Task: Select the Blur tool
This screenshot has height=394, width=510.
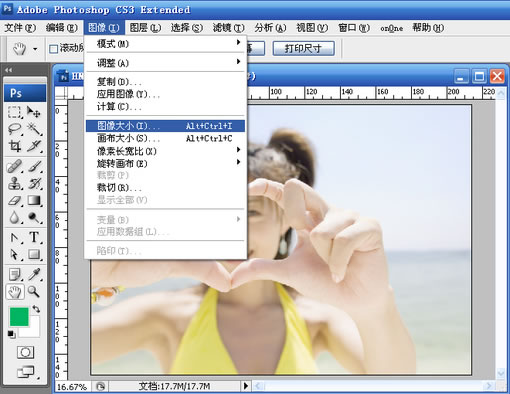Action: tap(15, 217)
